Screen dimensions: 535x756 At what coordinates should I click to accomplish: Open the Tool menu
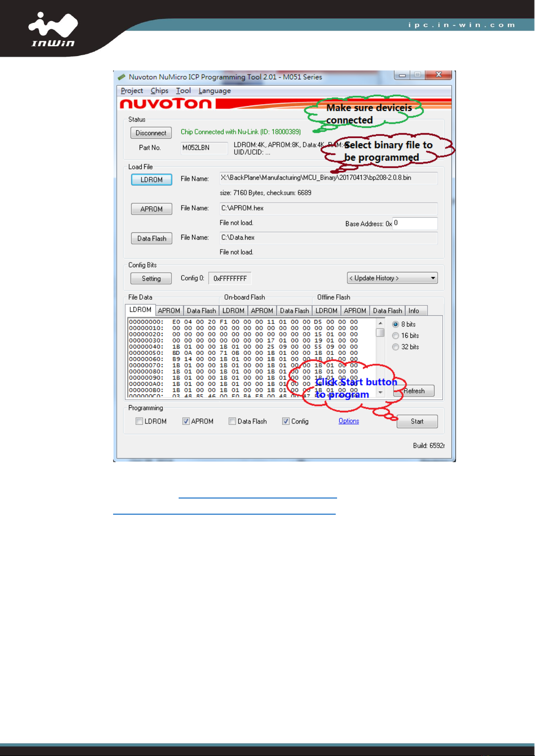tap(183, 91)
